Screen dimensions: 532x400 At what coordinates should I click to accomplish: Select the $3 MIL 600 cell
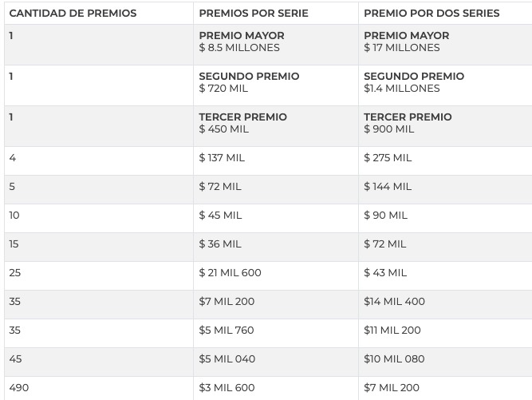[276, 388]
